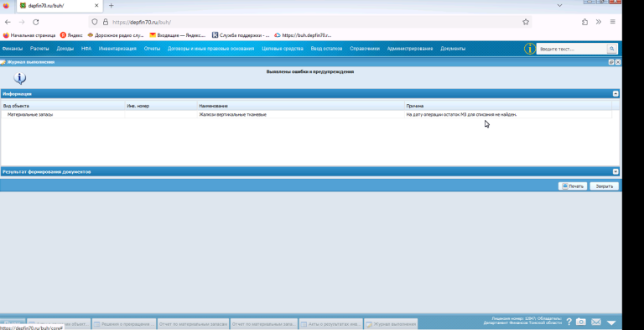
Task: Click the padlock site security icon
Action: 106,22
